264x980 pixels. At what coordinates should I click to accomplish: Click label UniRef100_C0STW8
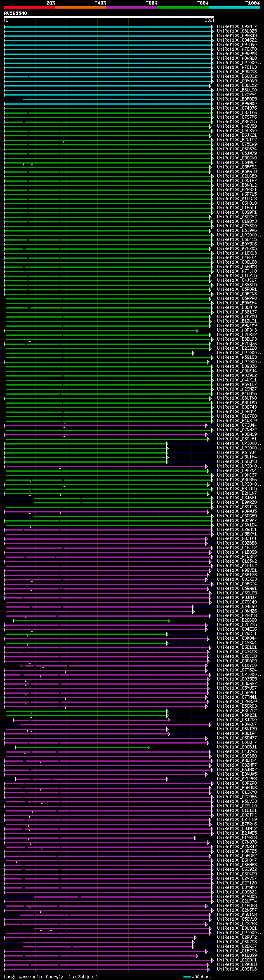pos(237,969)
